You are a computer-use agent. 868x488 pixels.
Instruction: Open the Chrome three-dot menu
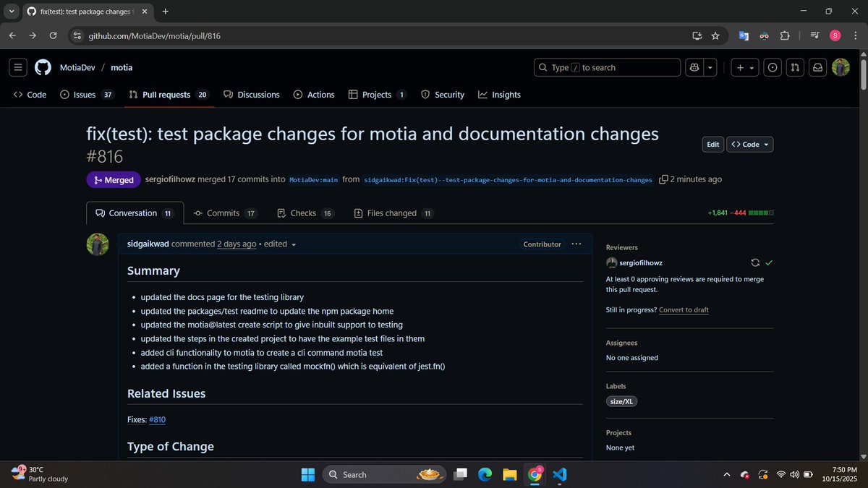(854, 35)
